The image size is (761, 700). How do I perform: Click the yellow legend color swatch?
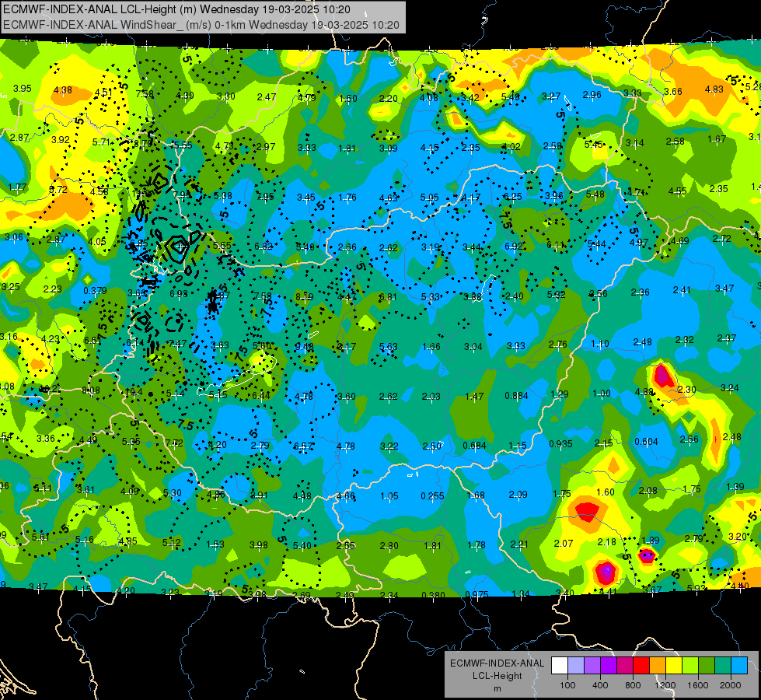674,666
